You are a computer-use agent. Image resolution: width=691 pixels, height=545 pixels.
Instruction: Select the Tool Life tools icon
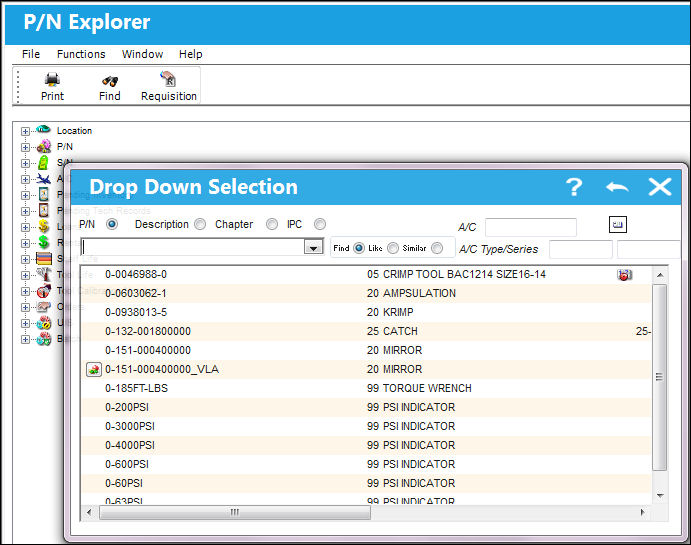(43, 274)
